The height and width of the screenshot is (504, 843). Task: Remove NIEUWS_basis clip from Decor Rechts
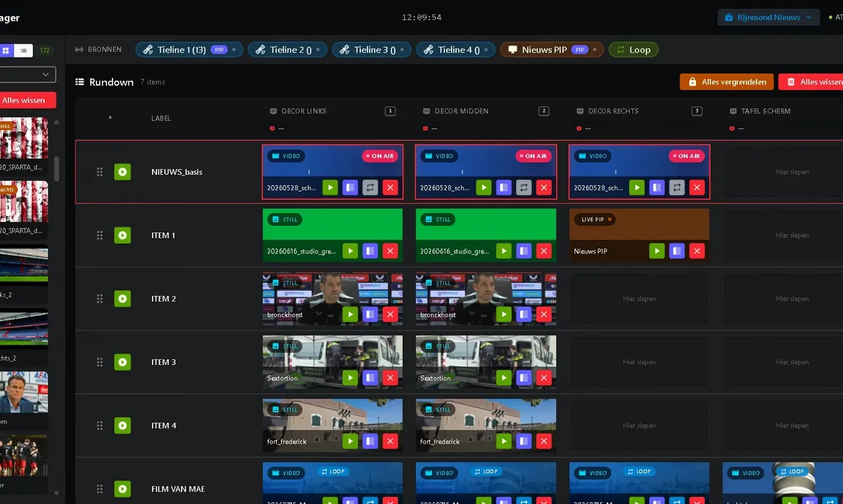(697, 187)
